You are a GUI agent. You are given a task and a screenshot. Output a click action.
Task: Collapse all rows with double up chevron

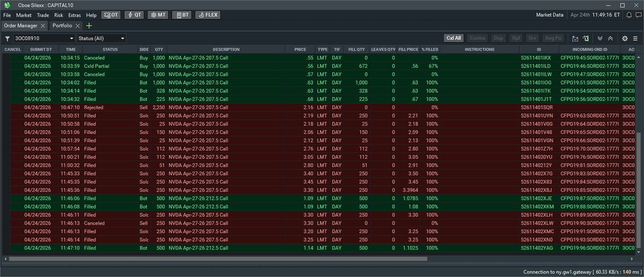tap(611, 39)
